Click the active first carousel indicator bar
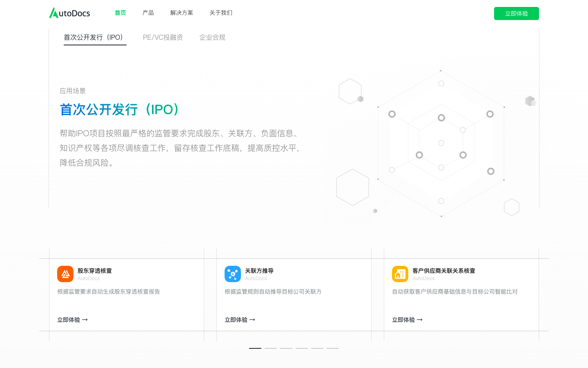Screen dimensions: 588x368 pyautogui.click(x=255, y=348)
